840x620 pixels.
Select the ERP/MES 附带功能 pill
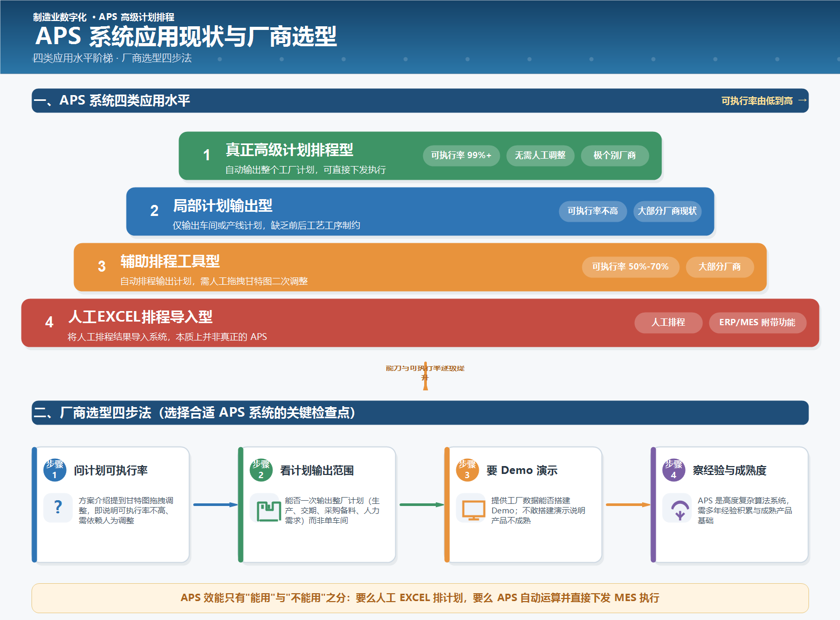(758, 323)
